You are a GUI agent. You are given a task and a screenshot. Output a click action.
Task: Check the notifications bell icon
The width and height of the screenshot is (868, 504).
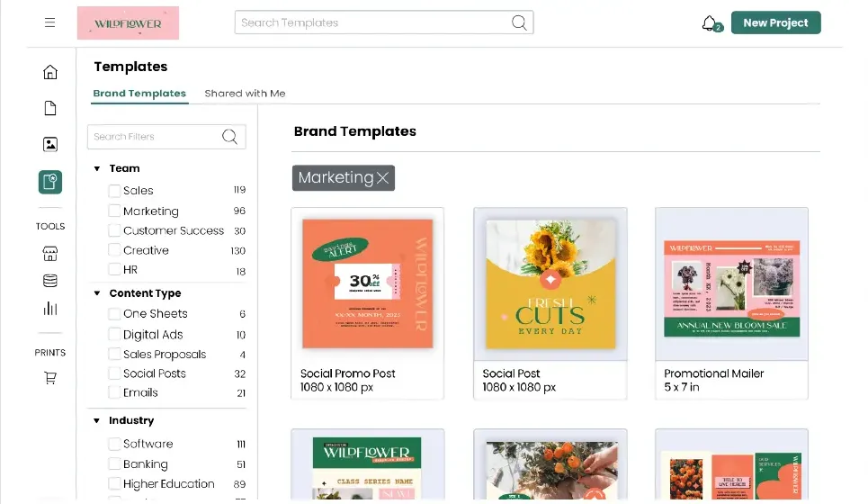coord(710,23)
